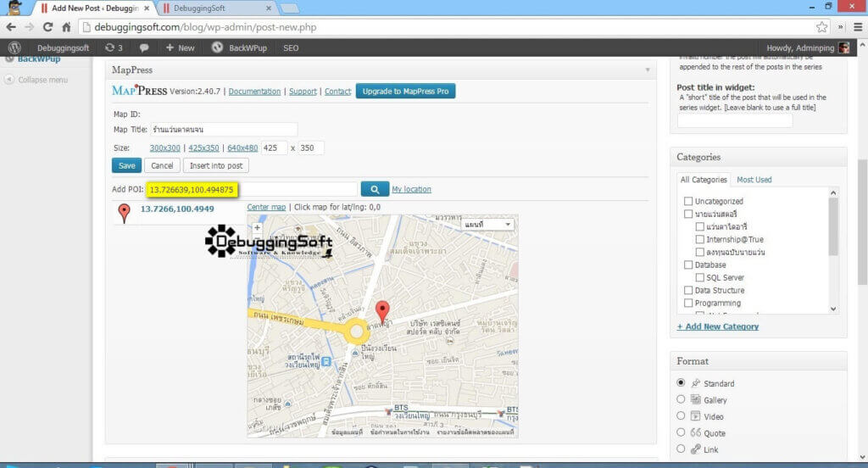Click + Add New Category link
This screenshot has height=468, width=868.
point(717,326)
